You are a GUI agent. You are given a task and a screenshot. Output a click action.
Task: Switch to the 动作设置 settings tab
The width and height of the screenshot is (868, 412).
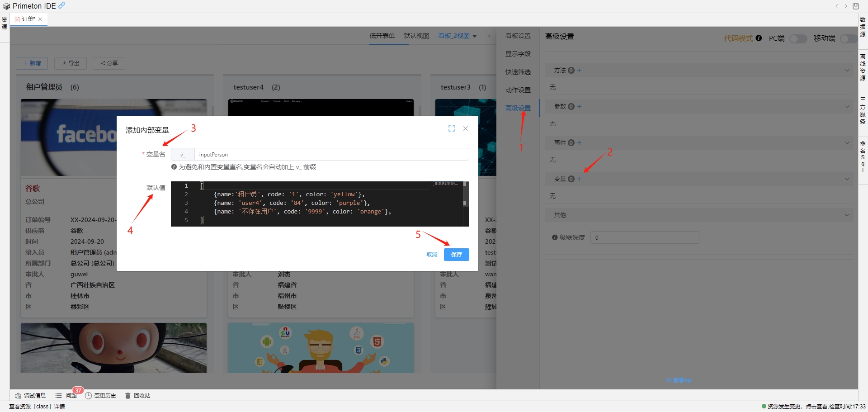tap(518, 90)
